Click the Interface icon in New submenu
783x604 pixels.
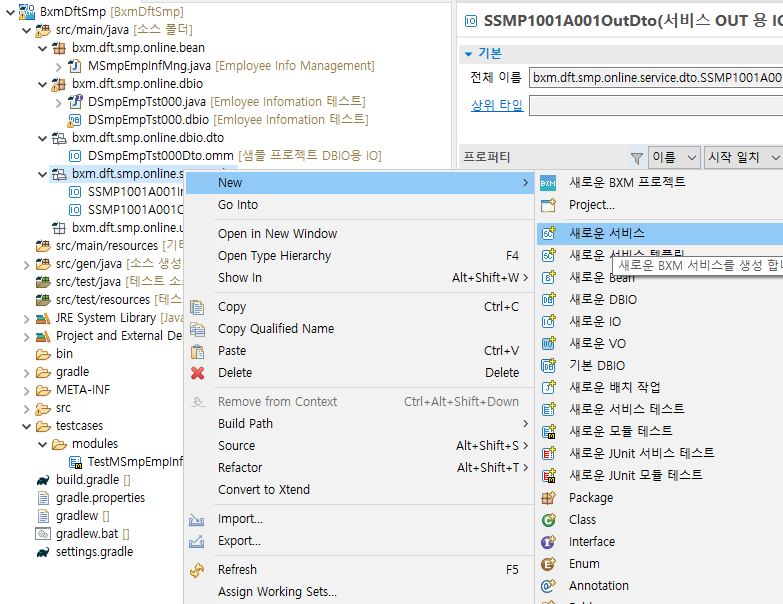click(548, 542)
